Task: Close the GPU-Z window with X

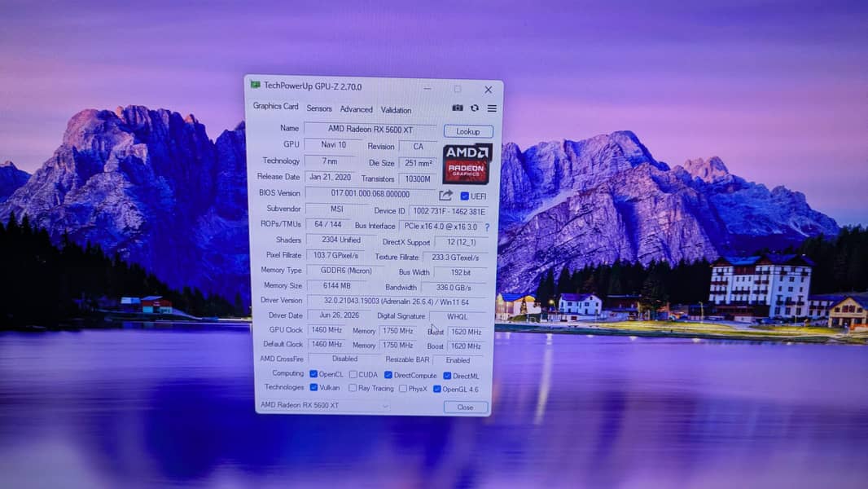Action: pyautogui.click(x=488, y=89)
